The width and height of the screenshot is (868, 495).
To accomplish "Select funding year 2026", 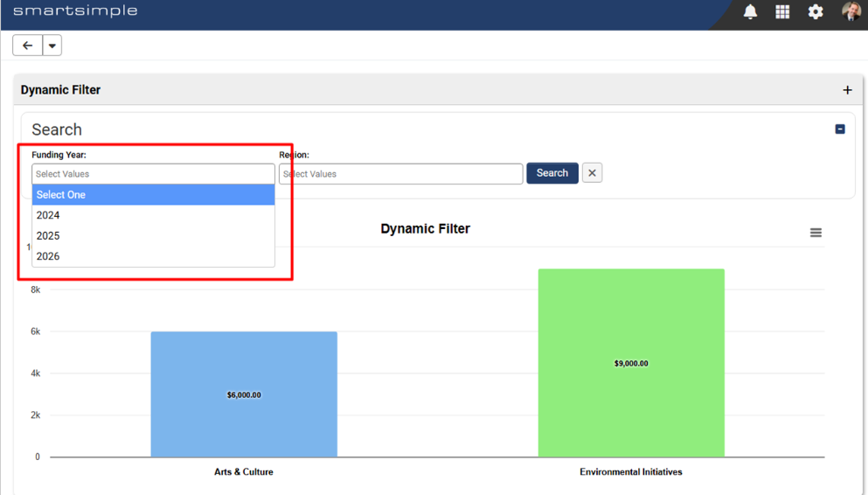I will 153,256.
